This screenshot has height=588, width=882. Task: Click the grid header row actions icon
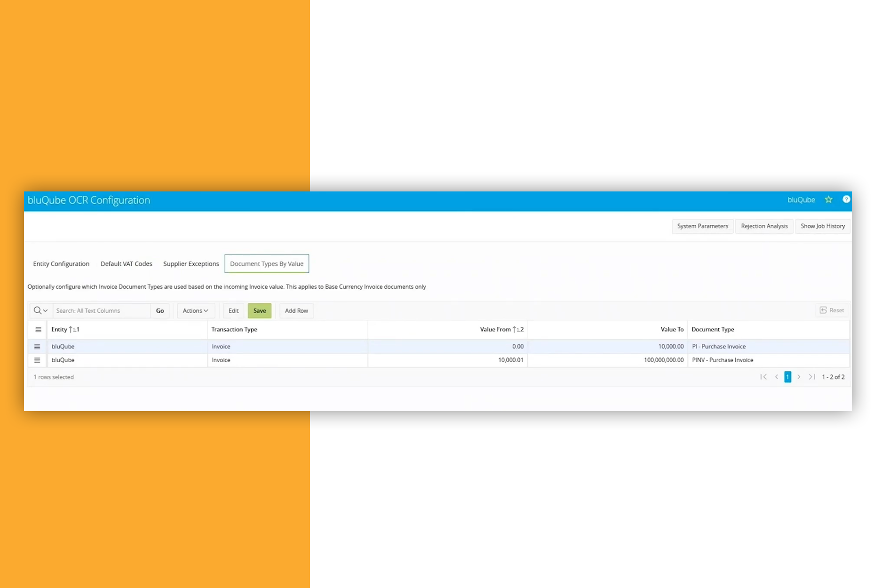click(38, 330)
